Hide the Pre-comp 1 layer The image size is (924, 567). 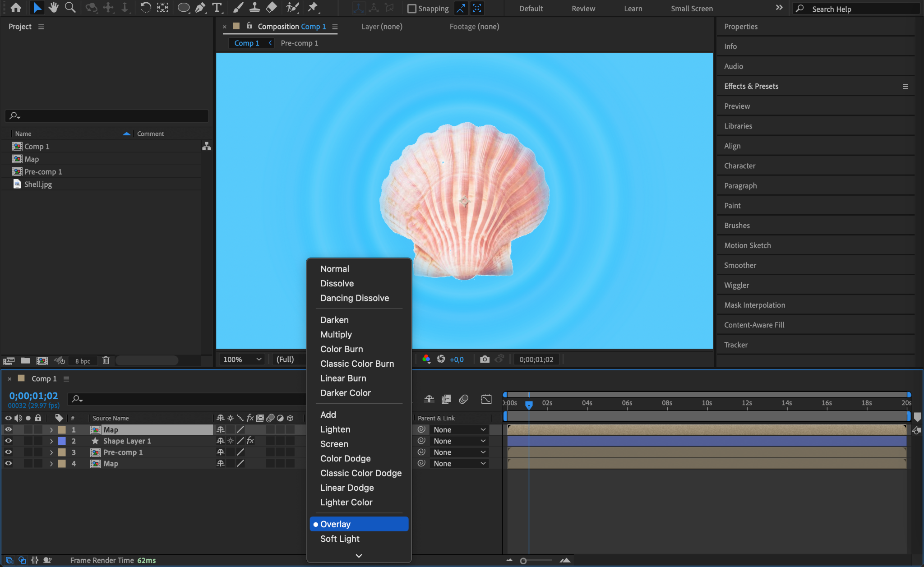(8, 452)
